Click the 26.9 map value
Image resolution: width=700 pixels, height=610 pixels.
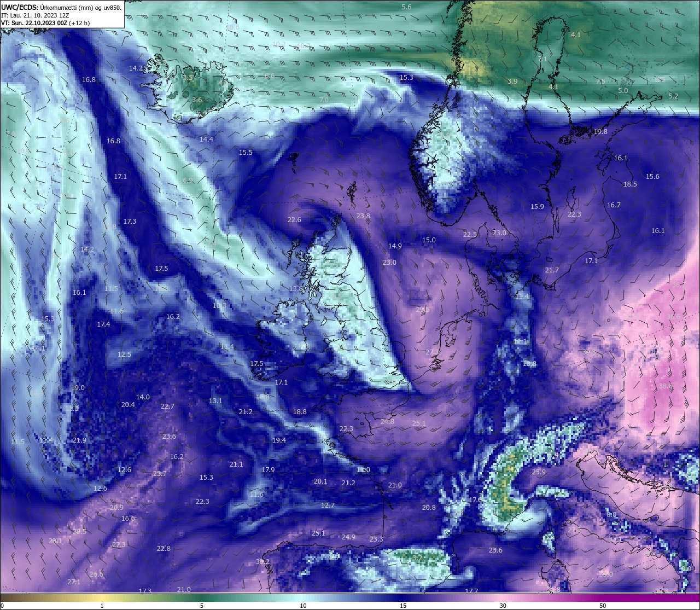116,508
